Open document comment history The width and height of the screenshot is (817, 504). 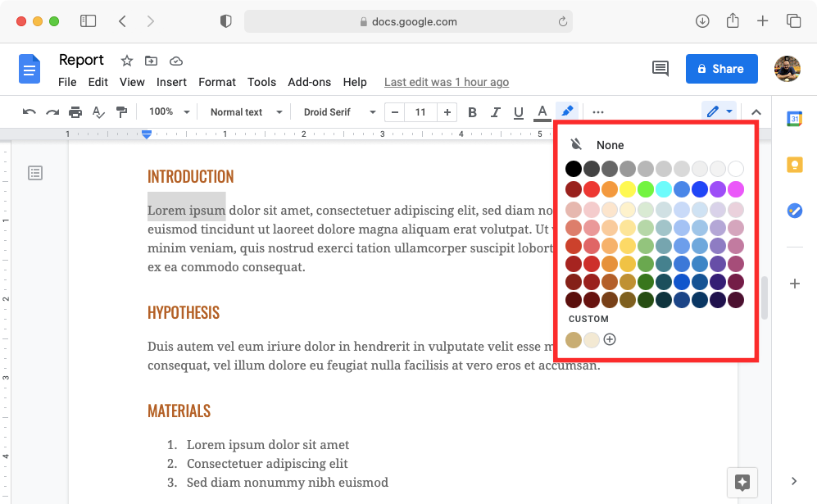coord(660,69)
